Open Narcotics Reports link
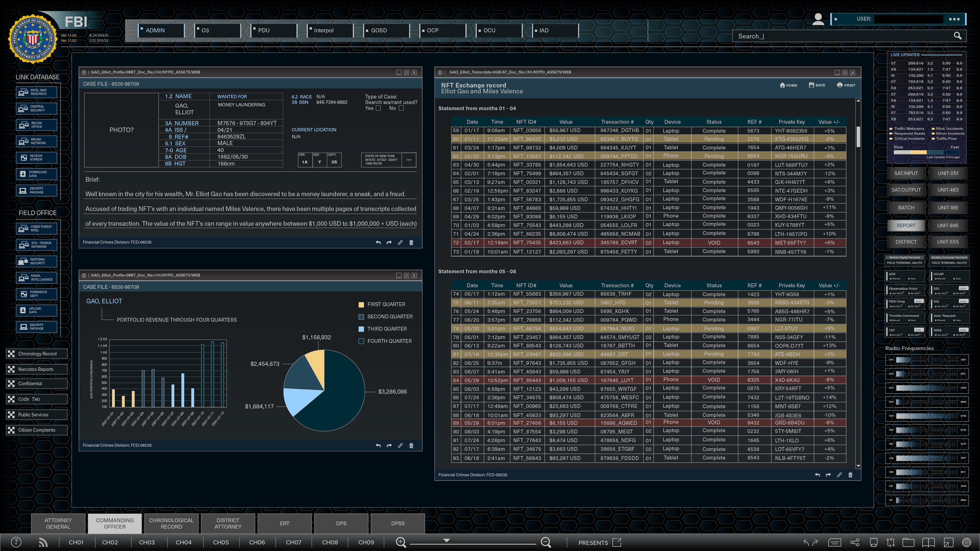Image resolution: width=980 pixels, height=551 pixels. (37, 369)
